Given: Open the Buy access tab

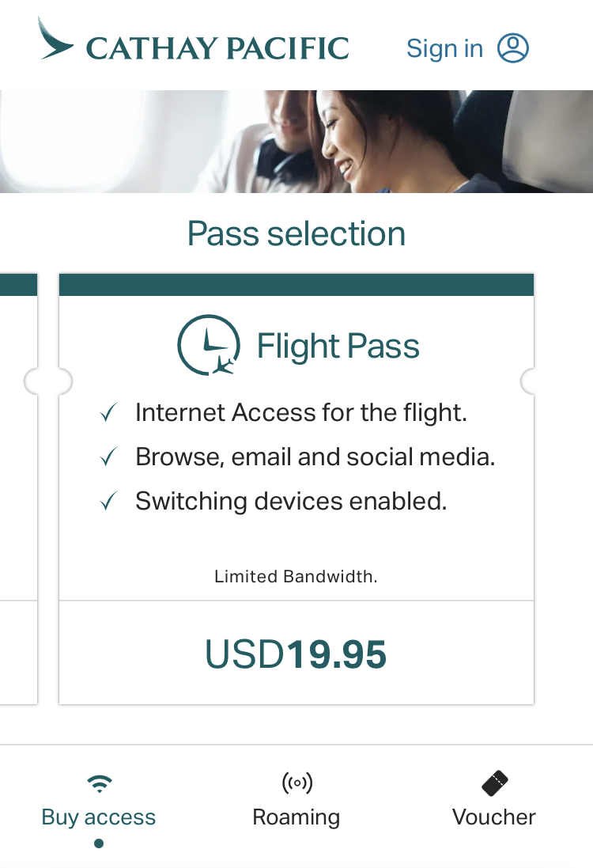Looking at the screenshot, I should coord(99,817).
